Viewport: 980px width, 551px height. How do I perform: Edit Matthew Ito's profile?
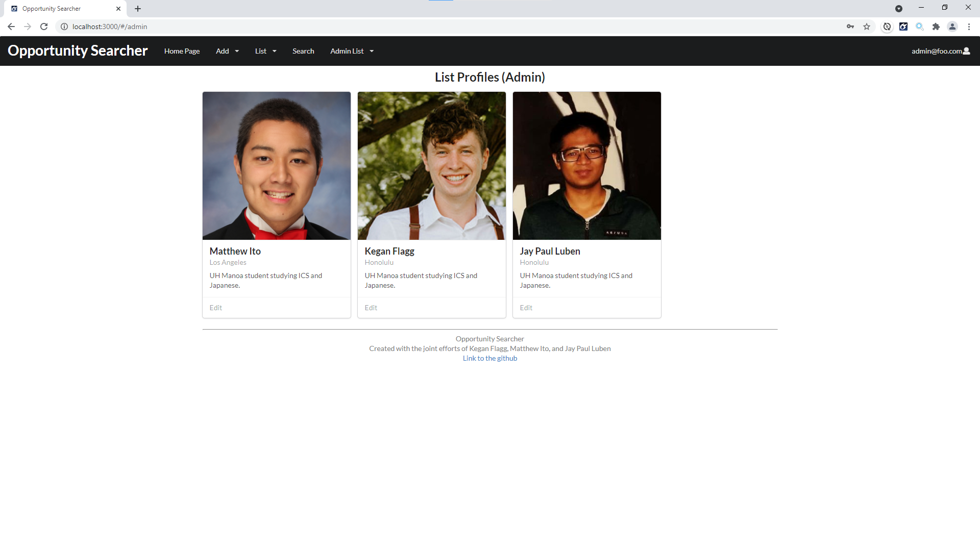click(216, 308)
